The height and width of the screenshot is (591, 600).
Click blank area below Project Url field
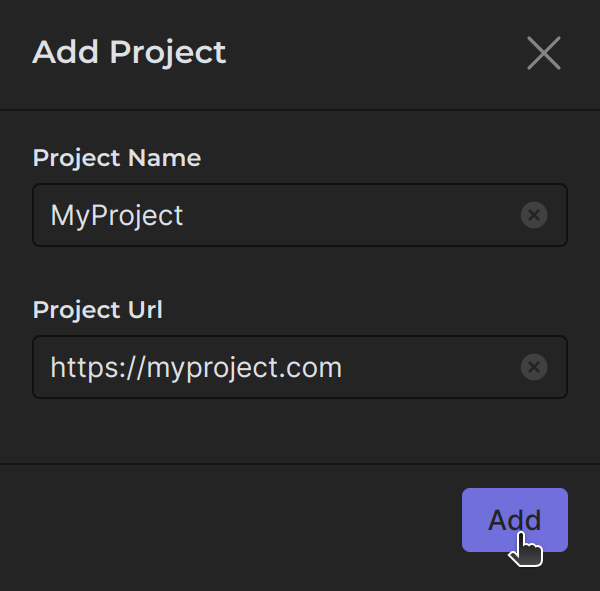pos(300,430)
